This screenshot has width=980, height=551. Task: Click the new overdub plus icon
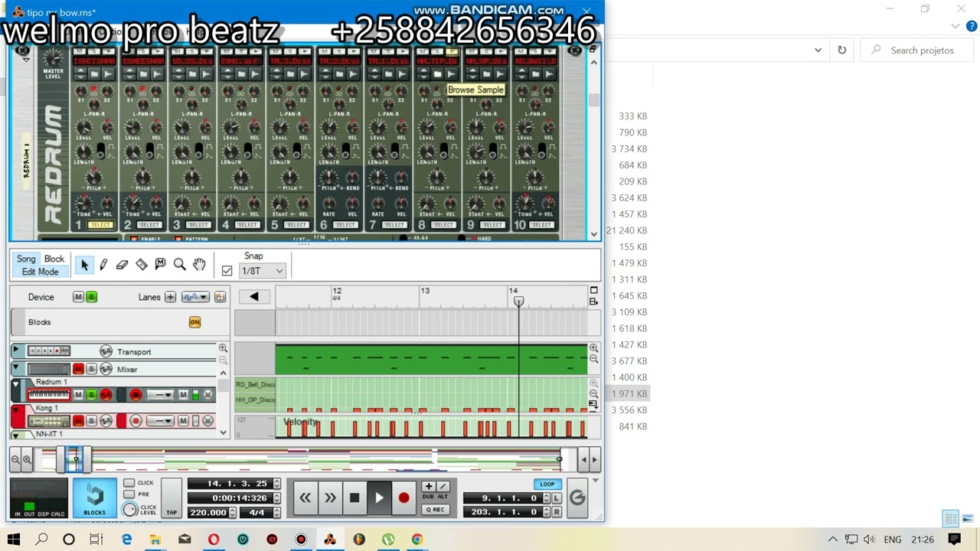(x=428, y=486)
